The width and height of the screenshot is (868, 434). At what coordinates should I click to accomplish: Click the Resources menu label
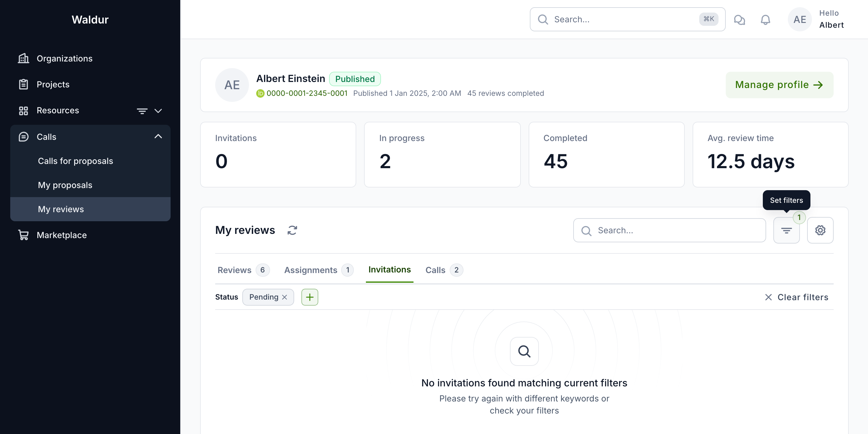coord(58,111)
